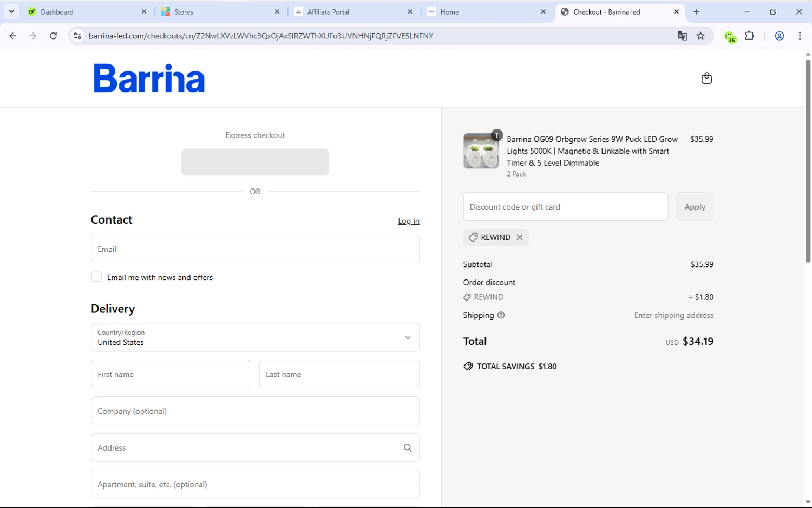Click the Log in link
This screenshot has width=812, height=508.
click(409, 221)
